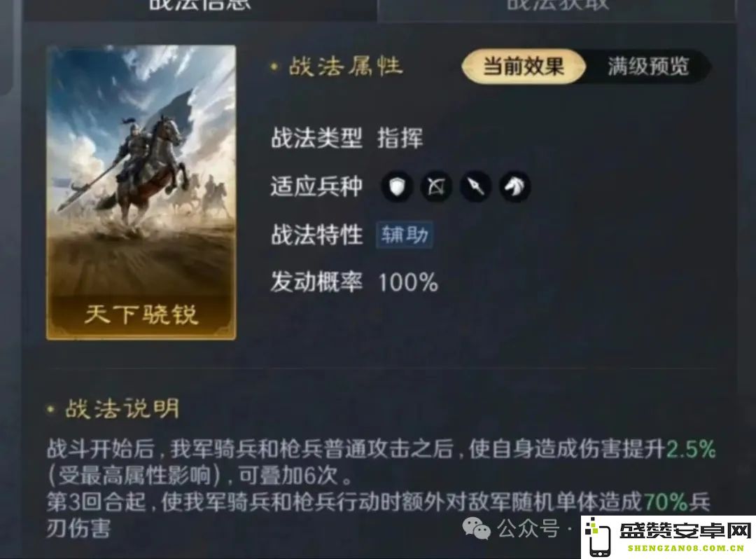
Task: Click the bullet beside 战法说明 heading
Action: 50,410
